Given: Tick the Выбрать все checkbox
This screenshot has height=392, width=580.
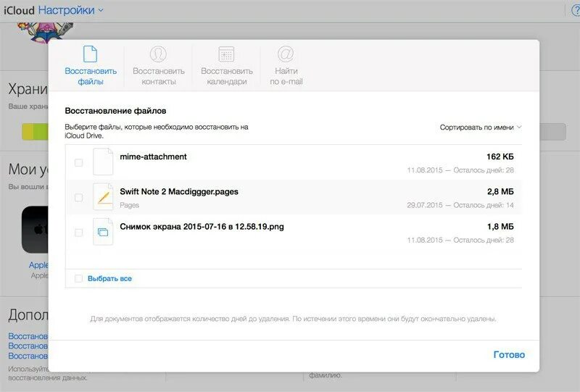Looking at the screenshot, I should coord(78,278).
